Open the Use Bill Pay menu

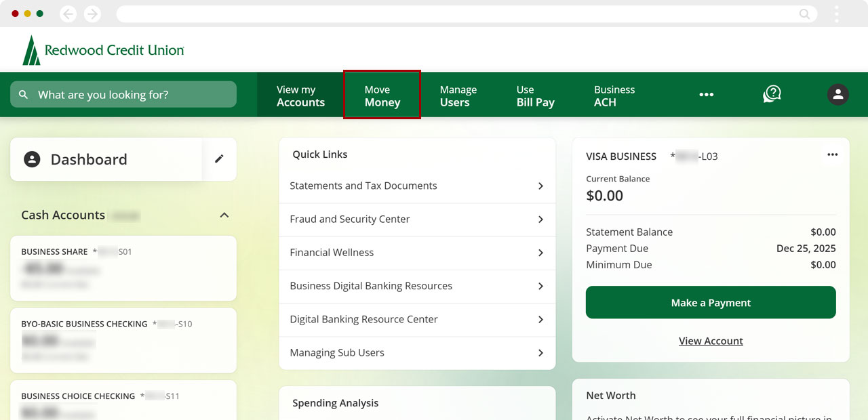[x=535, y=96]
